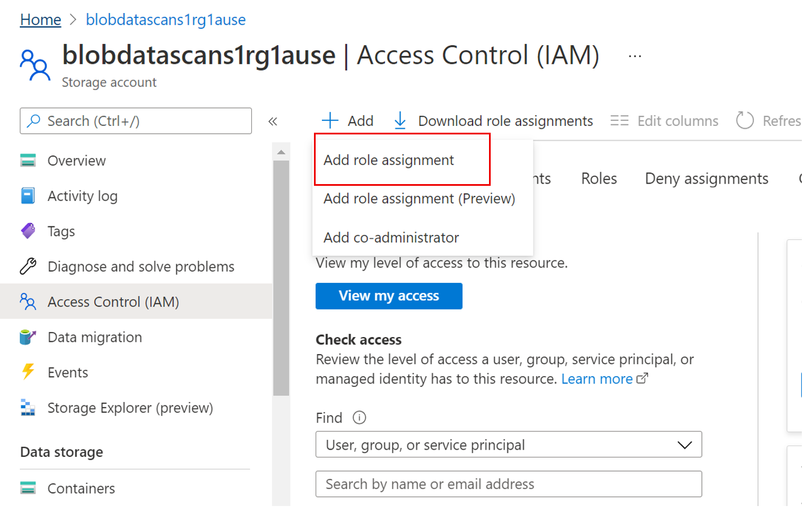Screen dimensions: 812x532
Task: Open the blobdatascans1rg1ause breadcrumb link
Action: pyautogui.click(x=165, y=20)
